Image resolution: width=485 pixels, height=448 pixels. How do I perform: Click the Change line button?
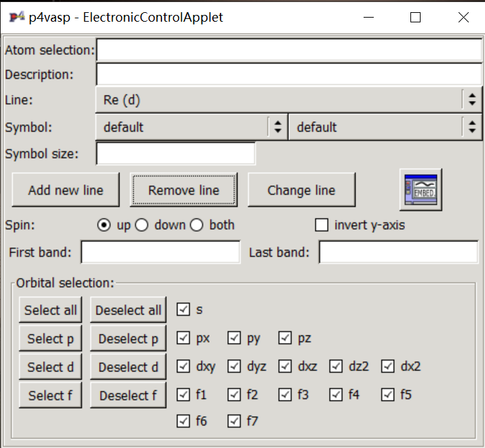pyautogui.click(x=301, y=190)
